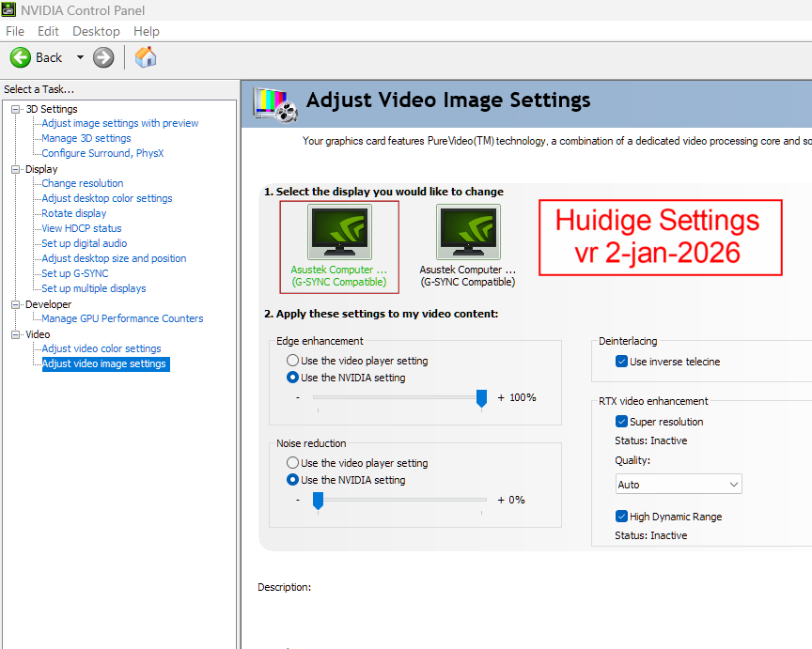This screenshot has width=812, height=649.
Task: Open the Home icon in toolbar
Action: click(146, 57)
